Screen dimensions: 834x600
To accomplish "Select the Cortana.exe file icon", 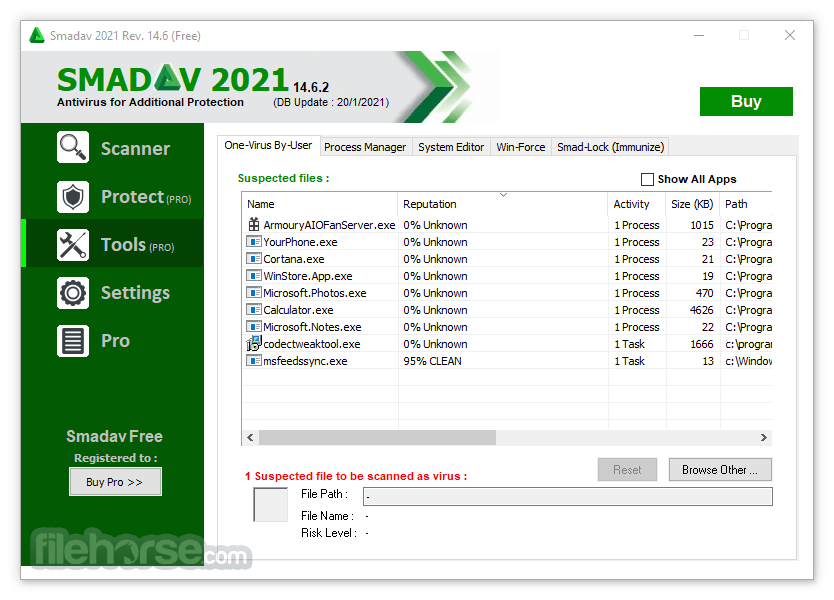I will pyautogui.click(x=254, y=259).
